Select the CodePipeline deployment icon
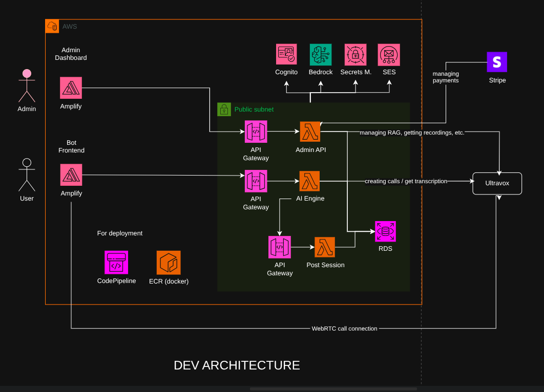The height and width of the screenshot is (392, 544). [116, 262]
